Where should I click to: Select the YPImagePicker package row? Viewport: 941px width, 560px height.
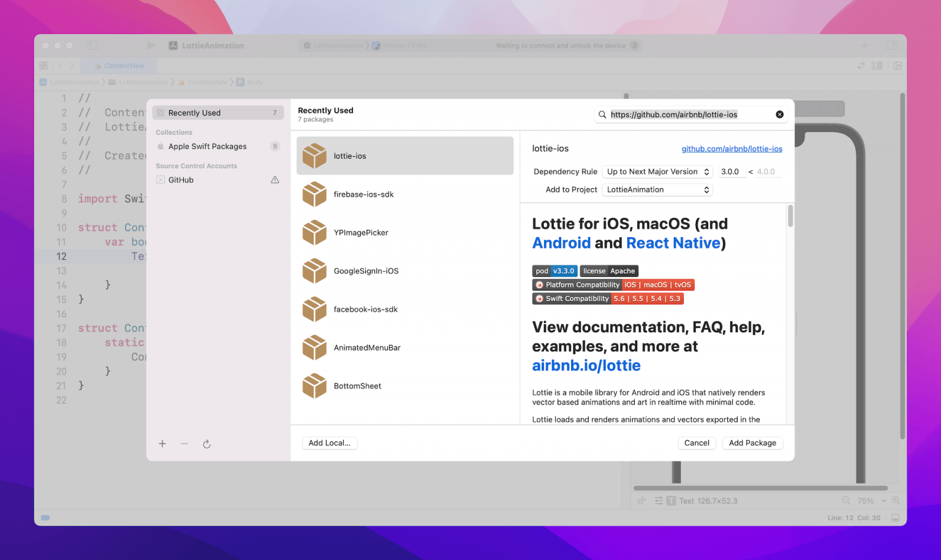pyautogui.click(x=404, y=233)
